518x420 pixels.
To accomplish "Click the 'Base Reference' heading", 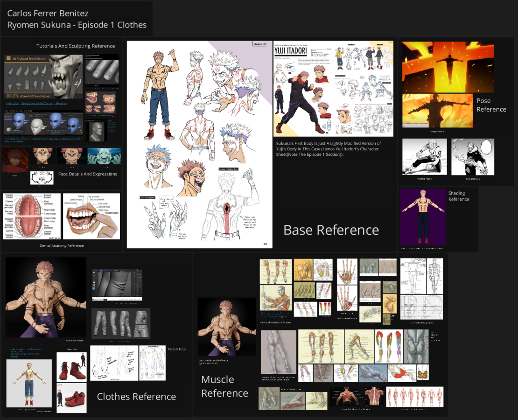I will [331, 230].
